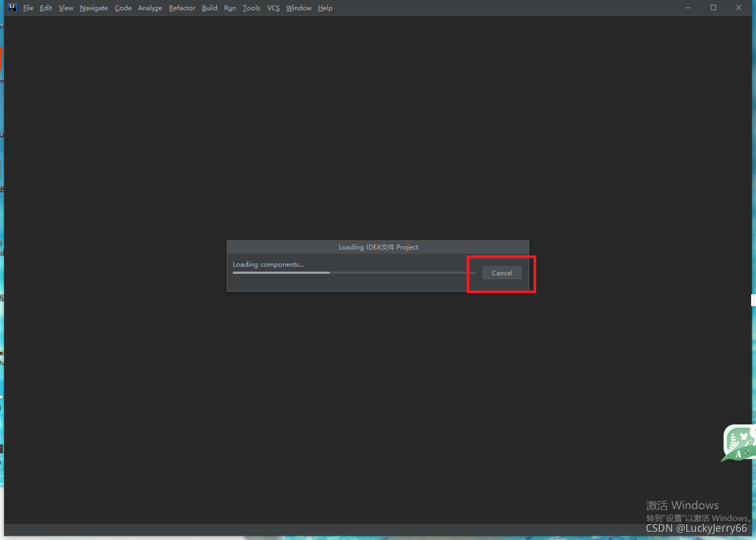
Task: Open the Edit menu
Action: 46,8
